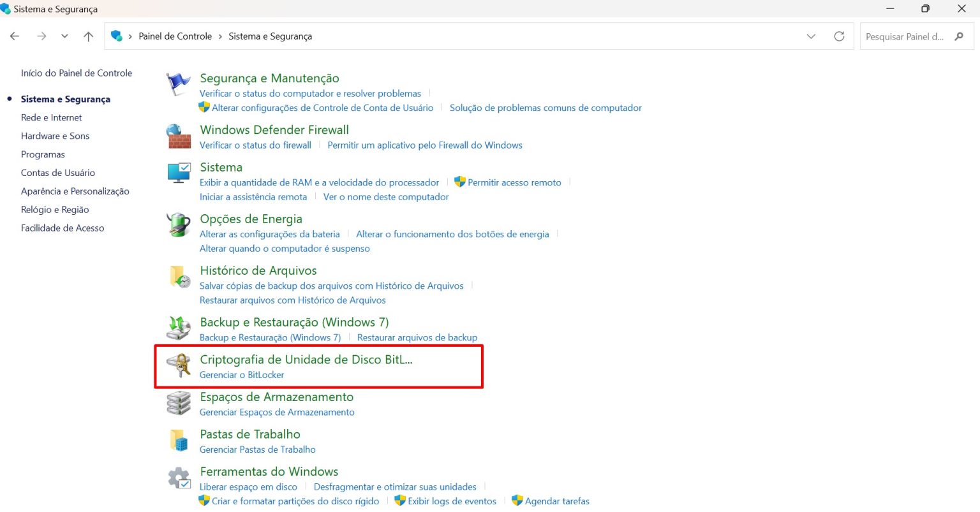Expand the chevron after Painel de Controle
This screenshot has height=512, width=980.
click(221, 36)
